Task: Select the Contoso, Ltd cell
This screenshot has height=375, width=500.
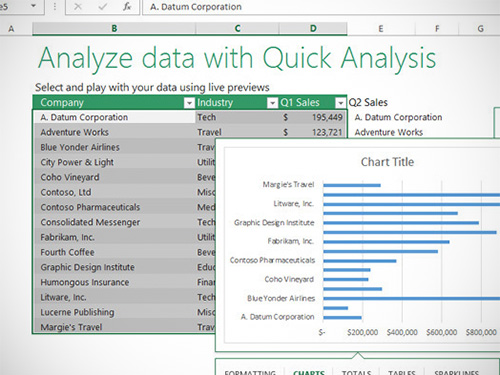Action: coord(114,192)
